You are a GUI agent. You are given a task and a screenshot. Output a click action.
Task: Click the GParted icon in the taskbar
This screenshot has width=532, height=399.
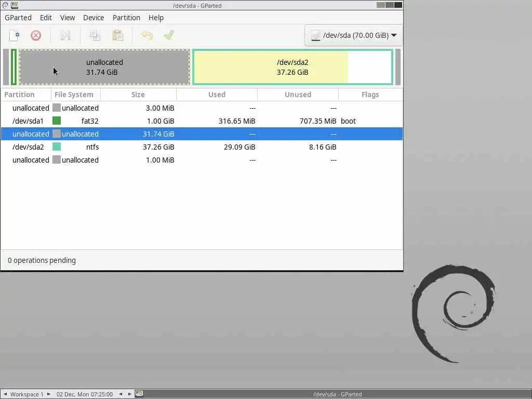point(139,394)
